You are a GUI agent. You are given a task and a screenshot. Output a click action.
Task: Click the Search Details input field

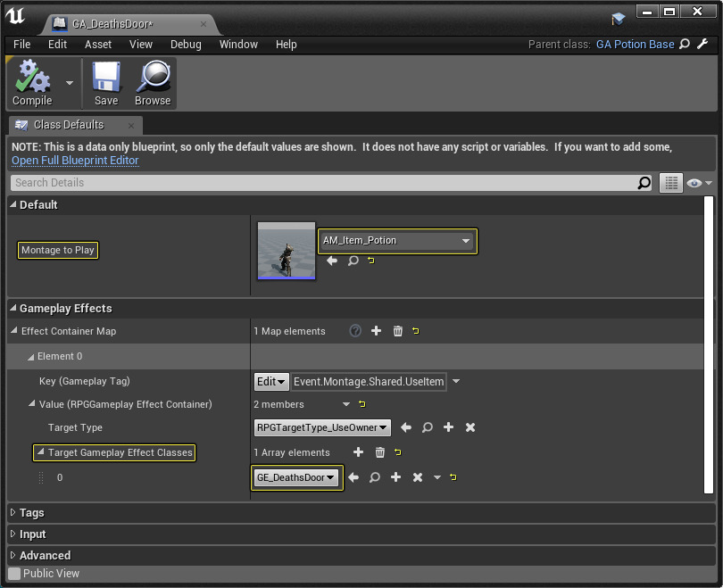point(321,183)
